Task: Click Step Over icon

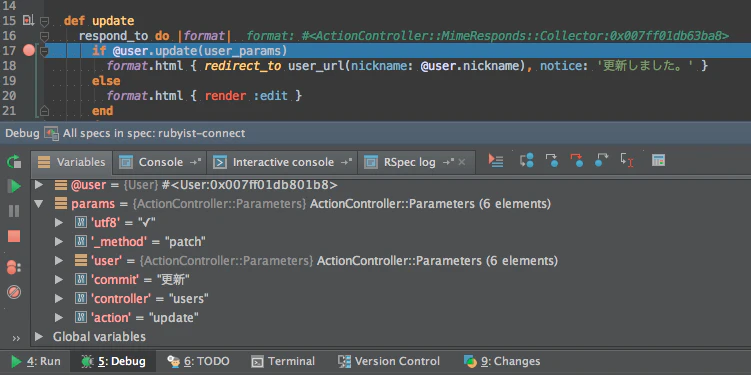Action: click(x=526, y=161)
